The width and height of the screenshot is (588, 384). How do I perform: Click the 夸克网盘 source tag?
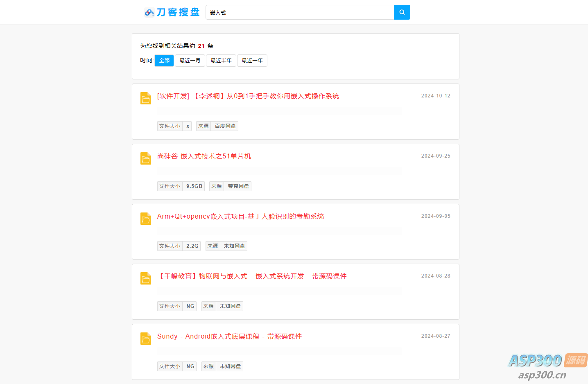click(x=238, y=186)
